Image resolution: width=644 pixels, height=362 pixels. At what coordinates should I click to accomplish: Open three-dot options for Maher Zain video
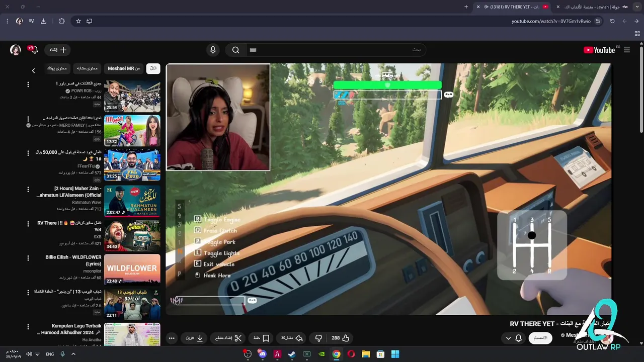point(28,189)
